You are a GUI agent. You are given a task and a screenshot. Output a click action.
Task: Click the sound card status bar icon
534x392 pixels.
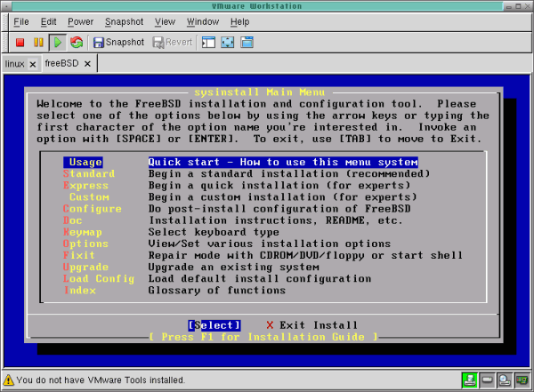(522, 380)
